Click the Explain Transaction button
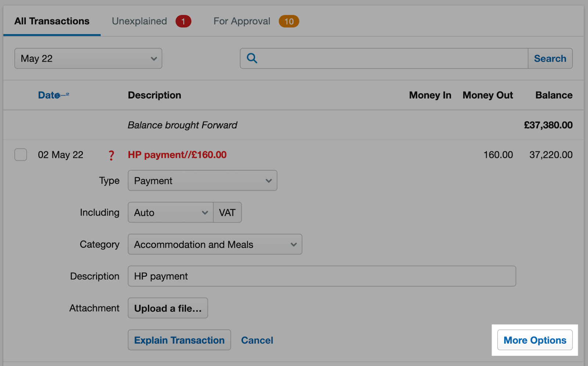The image size is (588, 366). tap(179, 340)
